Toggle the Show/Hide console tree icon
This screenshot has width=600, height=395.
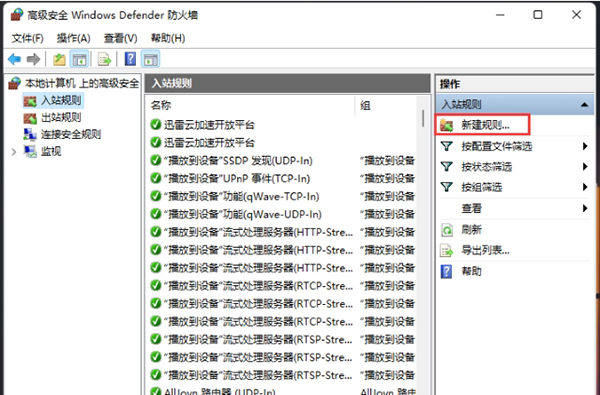pyautogui.click(x=80, y=59)
